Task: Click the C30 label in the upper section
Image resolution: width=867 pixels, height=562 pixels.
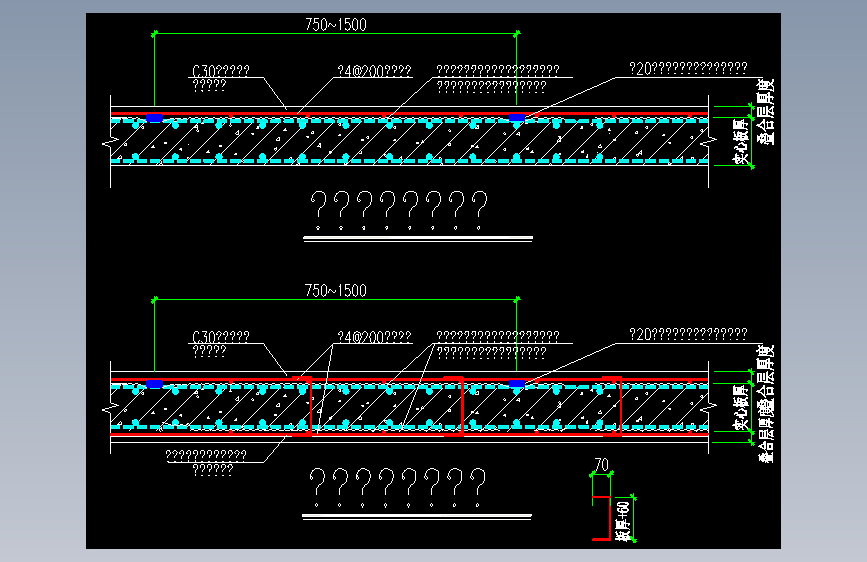Action: pyautogui.click(x=221, y=71)
